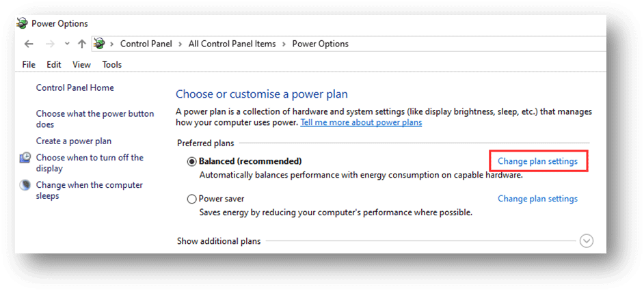Viewport: 644px width, 291px height.
Task: Click the address bar Power Options icon
Action: tap(99, 44)
